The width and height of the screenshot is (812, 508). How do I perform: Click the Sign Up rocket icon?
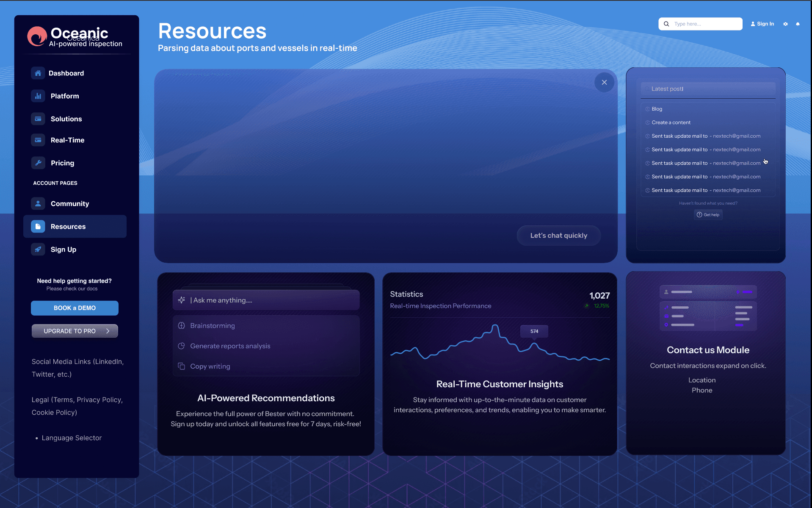click(38, 250)
